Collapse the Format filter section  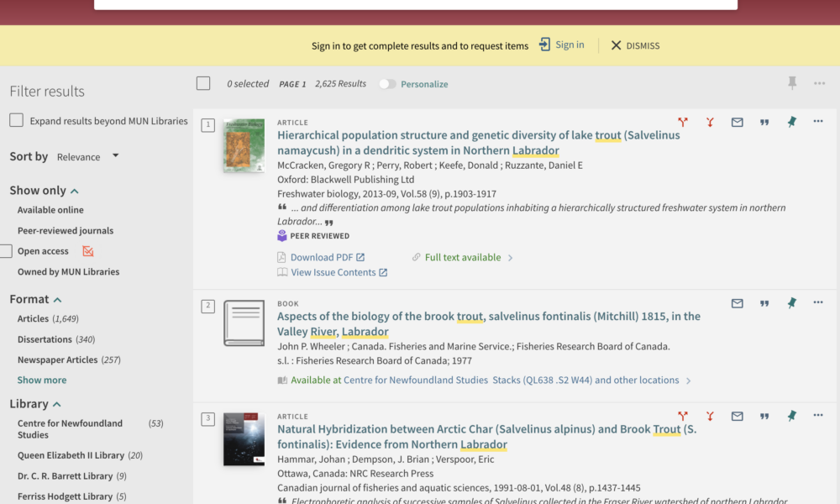click(58, 300)
